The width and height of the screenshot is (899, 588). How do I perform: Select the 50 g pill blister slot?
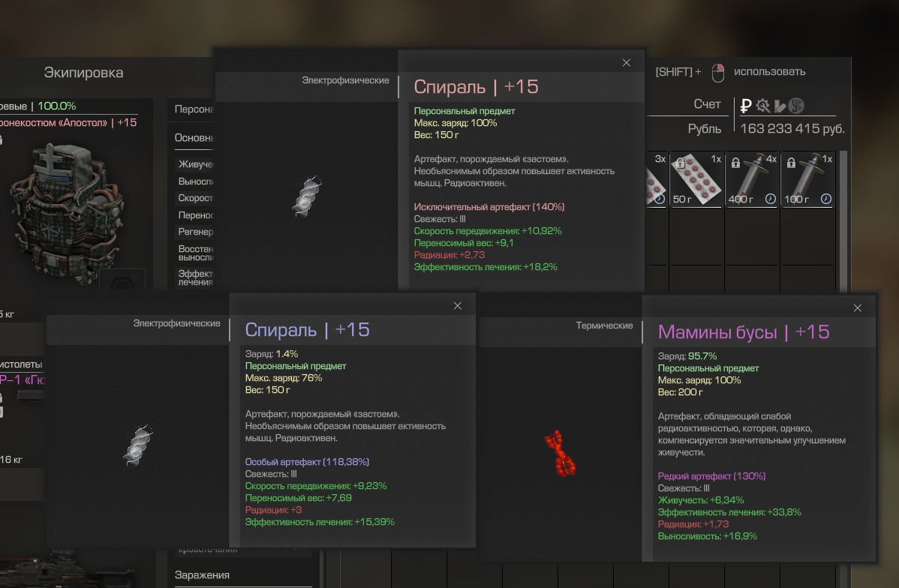tap(696, 180)
